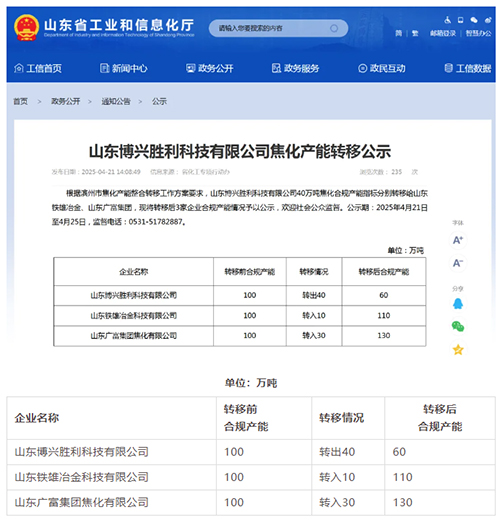The width and height of the screenshot is (500, 525).
Task: Open 新闻中心 nav item
Action: click(124, 68)
